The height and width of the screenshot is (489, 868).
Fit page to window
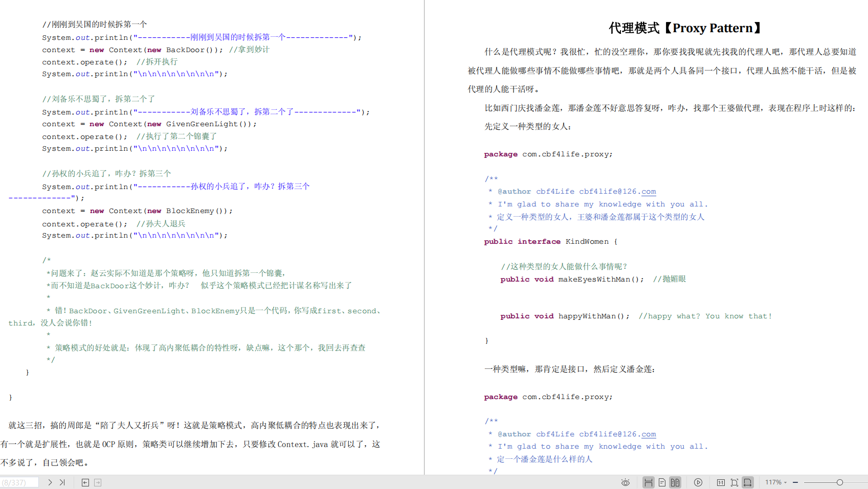pos(735,482)
